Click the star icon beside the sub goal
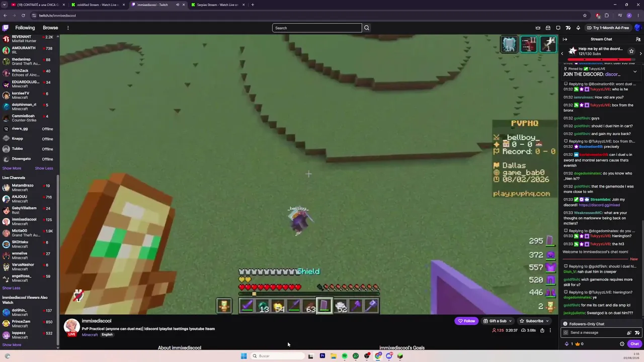Image resolution: width=644 pixels, height=362 pixels. (631, 51)
